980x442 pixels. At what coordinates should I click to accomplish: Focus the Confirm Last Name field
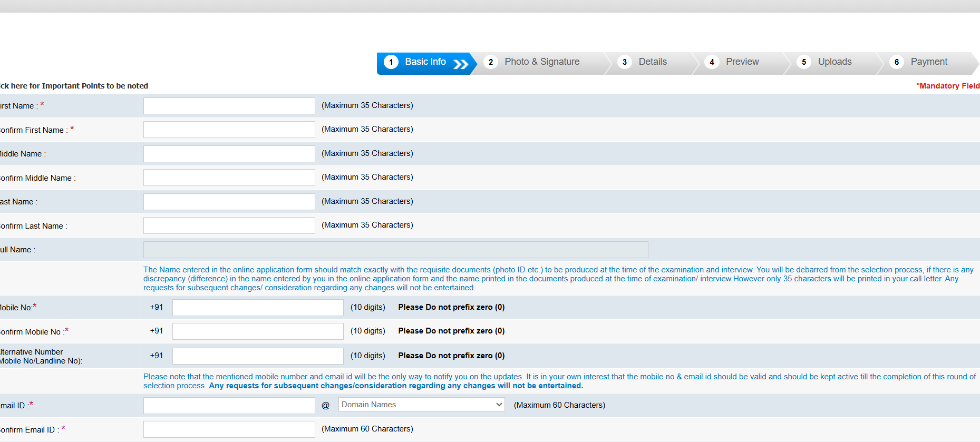pos(229,225)
